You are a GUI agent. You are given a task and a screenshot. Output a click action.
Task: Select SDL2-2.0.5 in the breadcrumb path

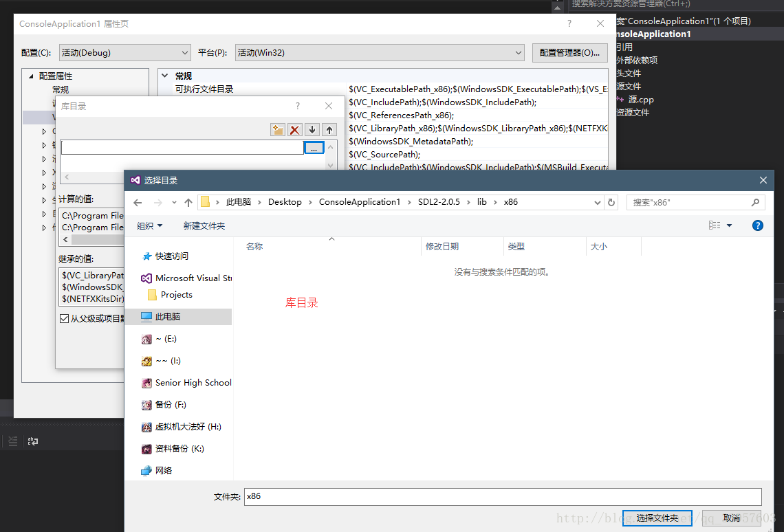439,202
